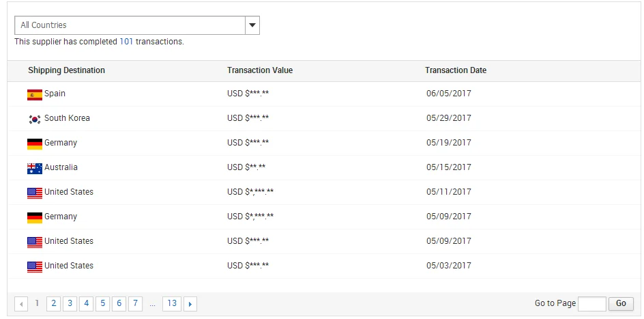Click the Transaction Date column header
The height and width of the screenshot is (319, 644).
pyautogui.click(x=455, y=70)
